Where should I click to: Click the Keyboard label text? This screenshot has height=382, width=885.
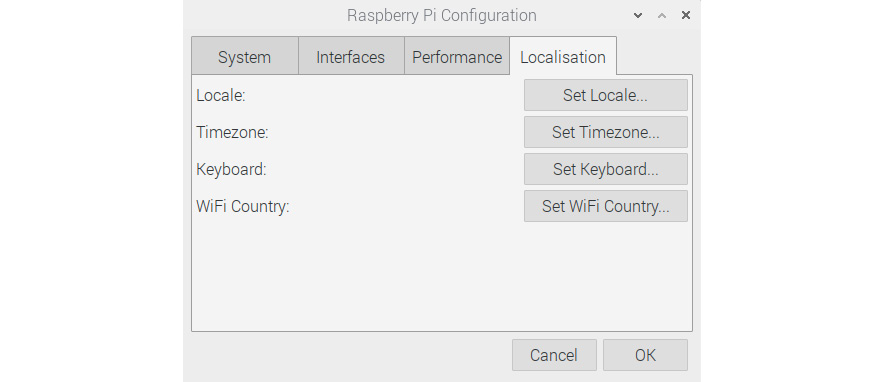click(231, 169)
